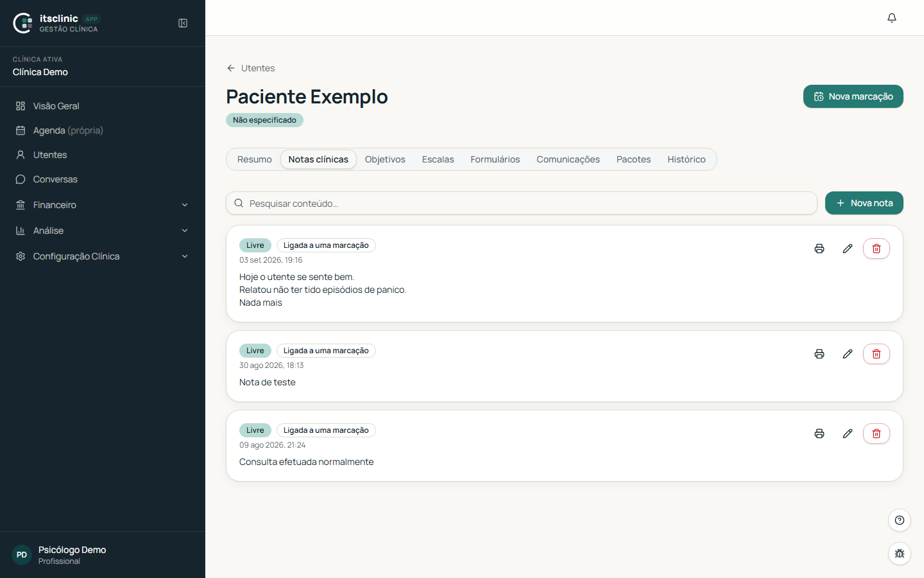Viewport: 924px width, 578px height.
Task: Click the 'Não especificado' badge
Action: pyautogui.click(x=264, y=120)
